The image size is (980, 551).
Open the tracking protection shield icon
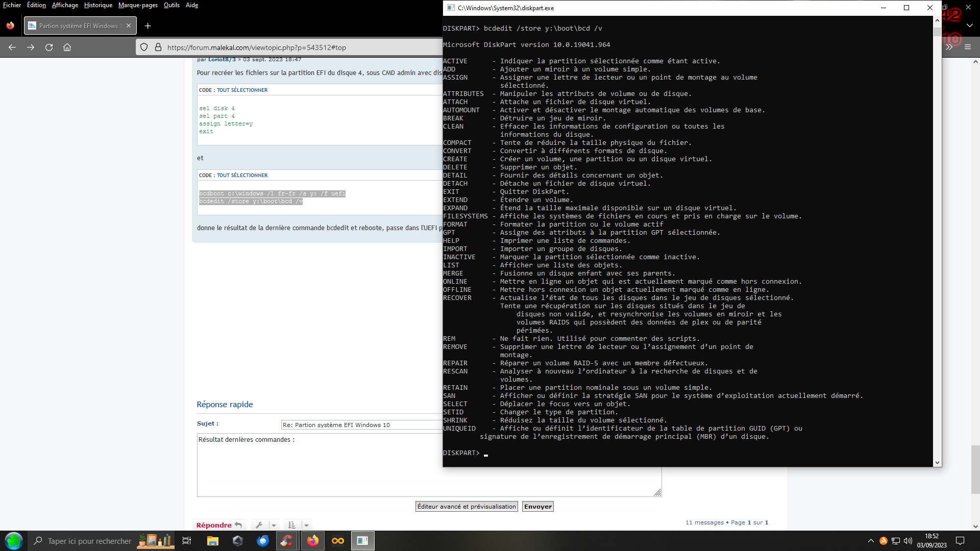144,47
